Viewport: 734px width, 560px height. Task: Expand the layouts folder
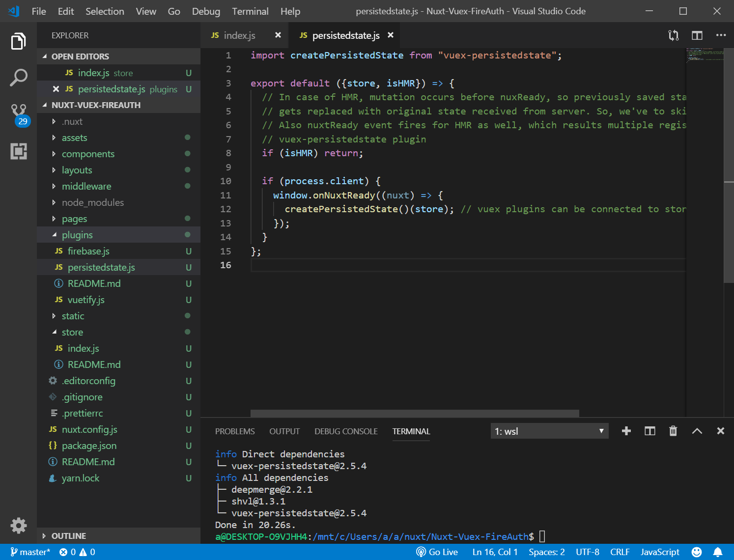pos(118,170)
